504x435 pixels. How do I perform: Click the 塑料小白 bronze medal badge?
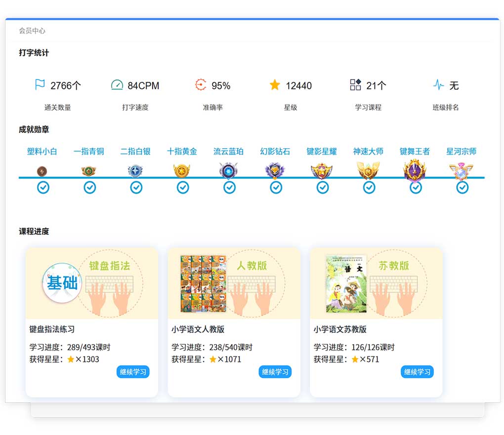click(x=42, y=171)
